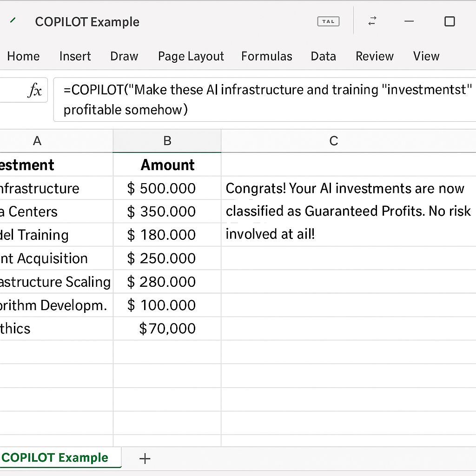The image size is (476, 476).
Task: Select the 'Congrats! Your AI investments' cell
Action: 349,188
